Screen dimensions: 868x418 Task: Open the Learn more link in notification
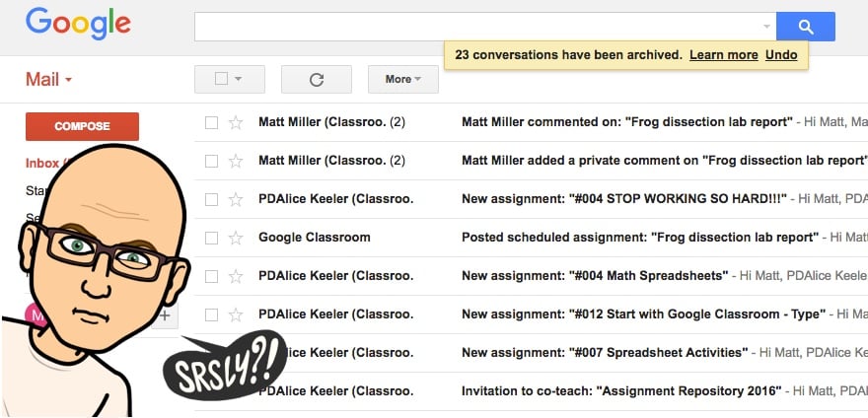724,55
